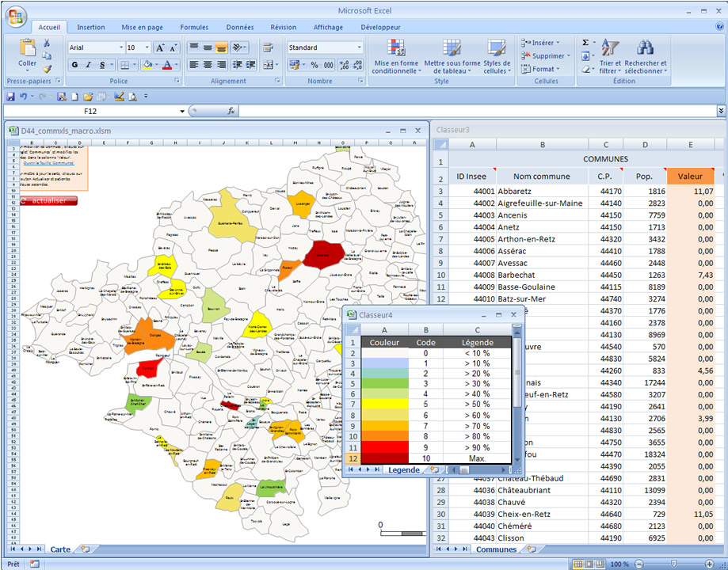Screen dimensions: 728x570
Task: Click the zoom slider thumb in status bar
Action: [x=674, y=564]
